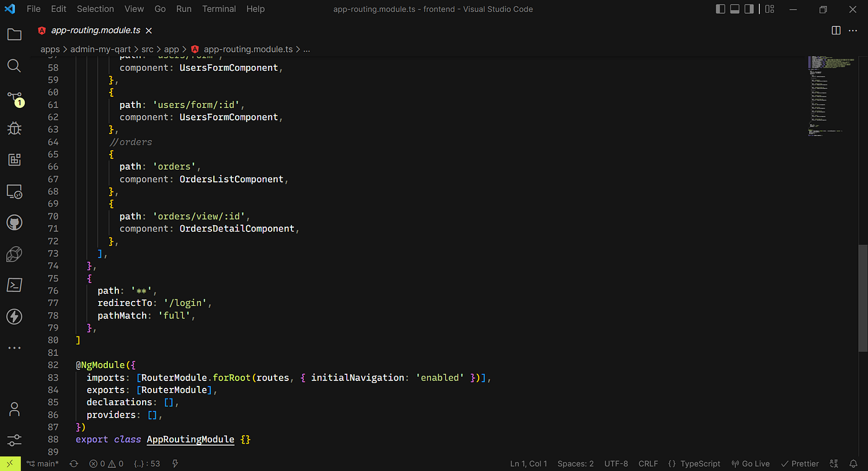This screenshot has height=471, width=868.
Task: Click the notifications bell in the status bar
Action: click(854, 464)
